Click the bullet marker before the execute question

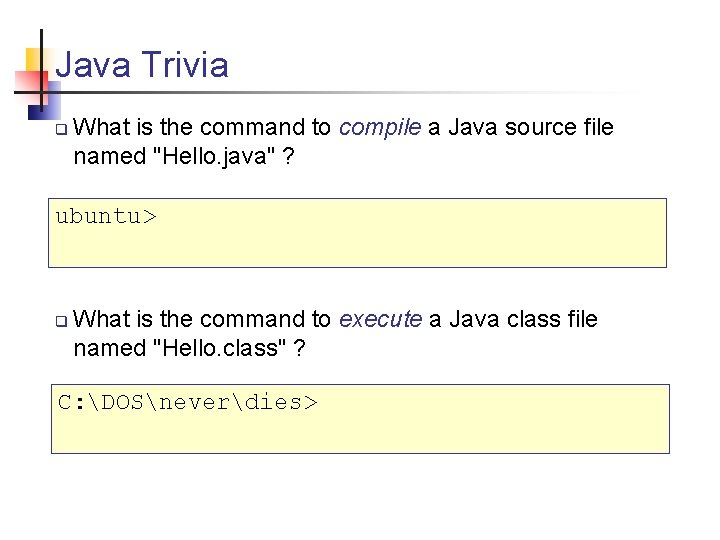(x=61, y=321)
